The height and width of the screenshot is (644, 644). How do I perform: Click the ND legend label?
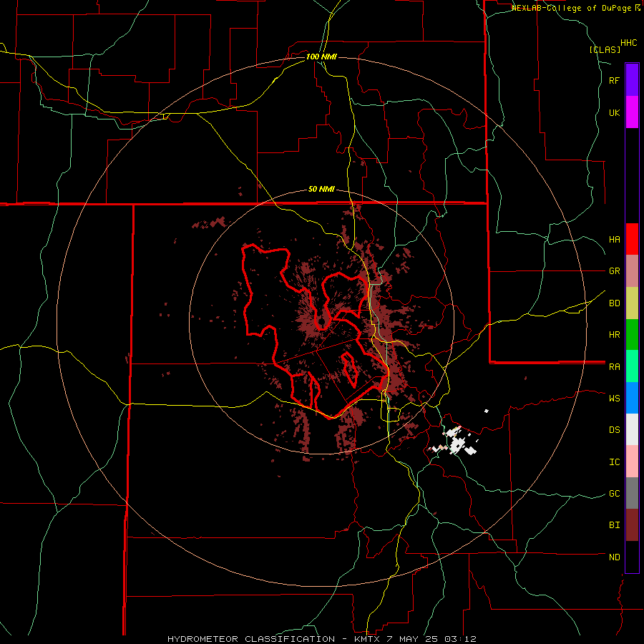pyautogui.click(x=614, y=557)
